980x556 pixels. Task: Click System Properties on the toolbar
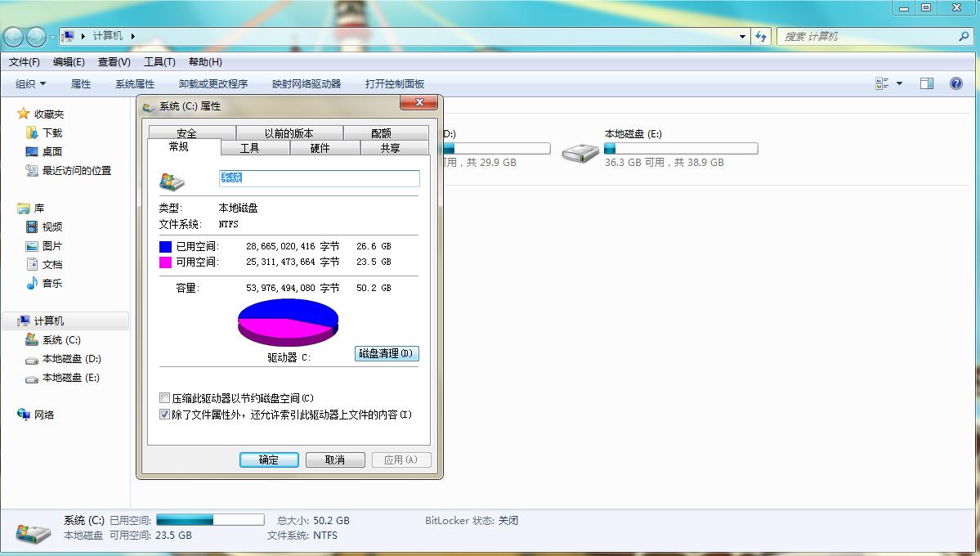click(x=134, y=83)
